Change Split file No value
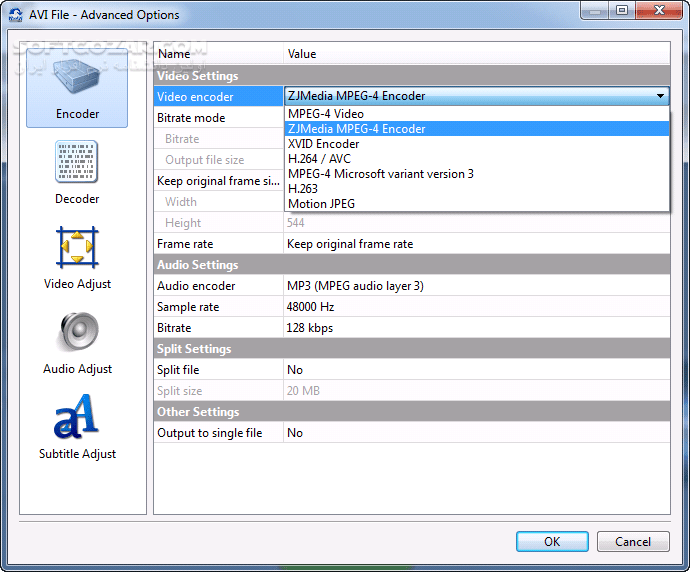Image resolution: width=690 pixels, height=572 pixels. (477, 370)
